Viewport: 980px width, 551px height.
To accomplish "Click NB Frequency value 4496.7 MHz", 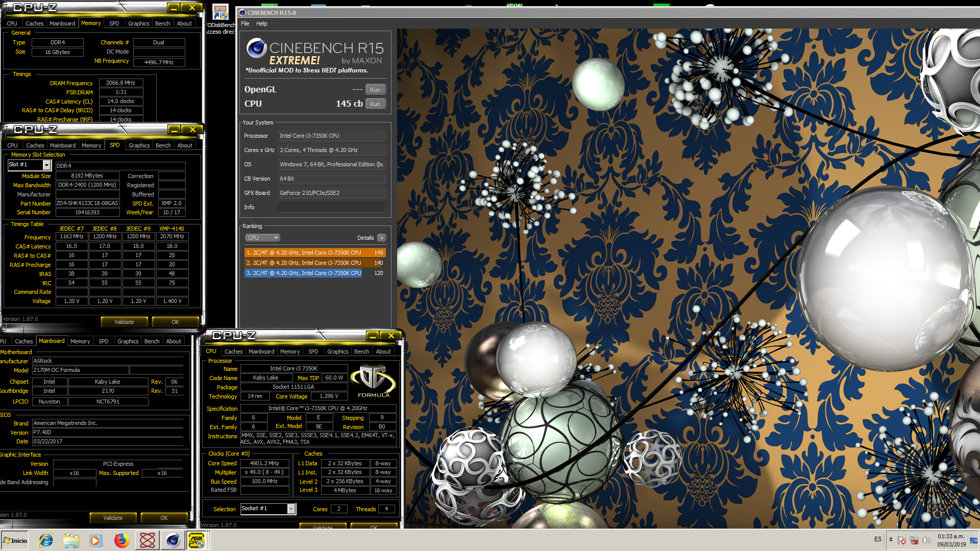I will click(159, 62).
